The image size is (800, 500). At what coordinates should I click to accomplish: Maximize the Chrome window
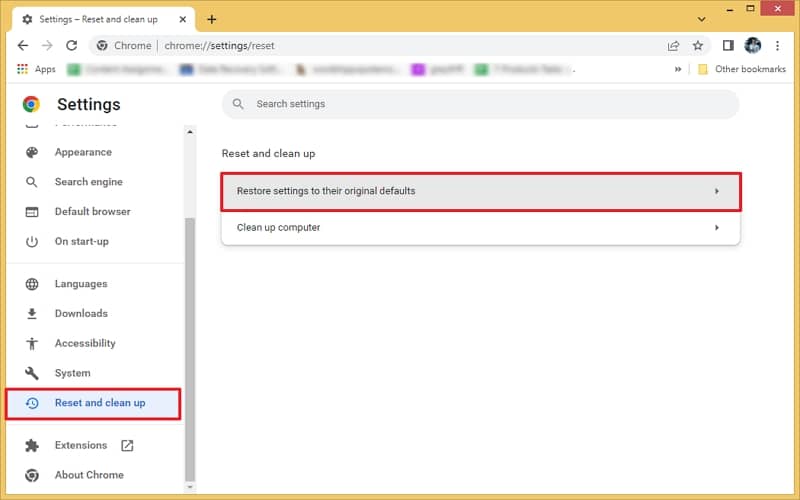[750, 9]
